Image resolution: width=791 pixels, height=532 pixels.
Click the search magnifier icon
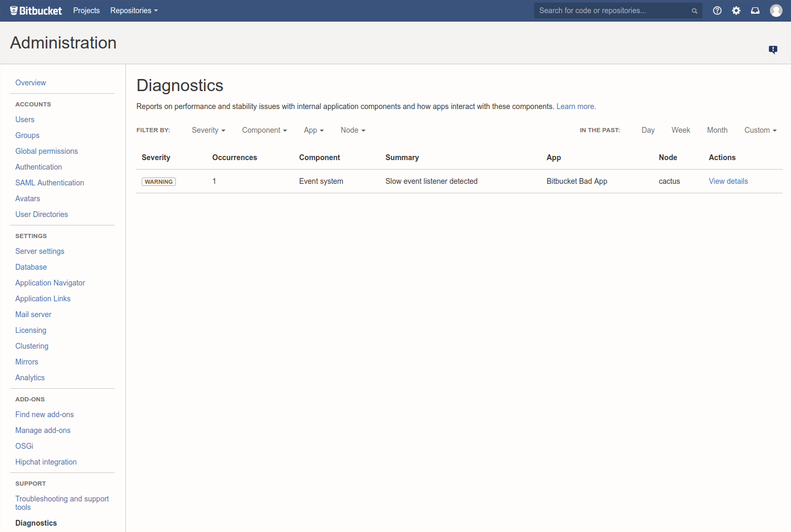click(x=695, y=11)
